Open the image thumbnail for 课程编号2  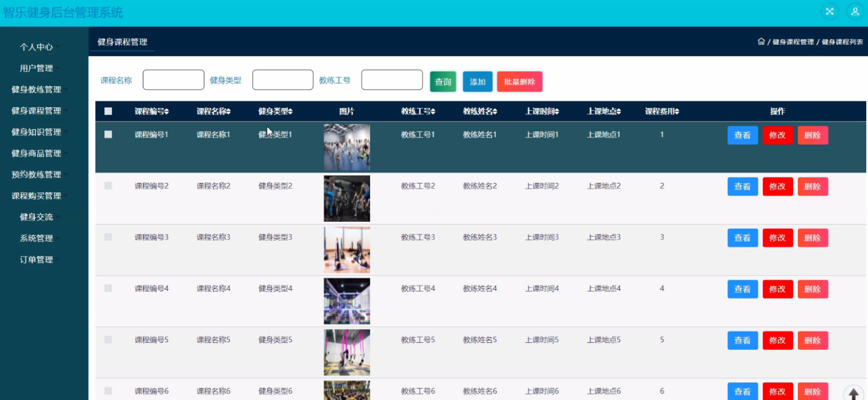pyautogui.click(x=347, y=198)
